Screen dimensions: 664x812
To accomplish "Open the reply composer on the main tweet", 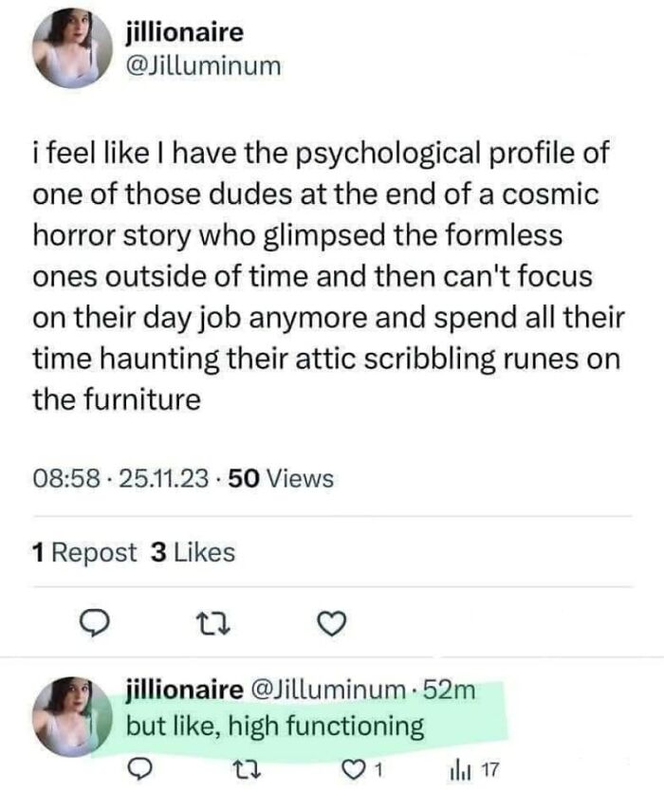I will point(92,621).
